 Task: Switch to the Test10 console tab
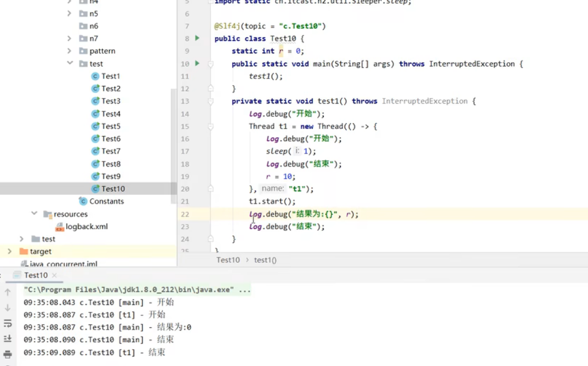coord(36,275)
